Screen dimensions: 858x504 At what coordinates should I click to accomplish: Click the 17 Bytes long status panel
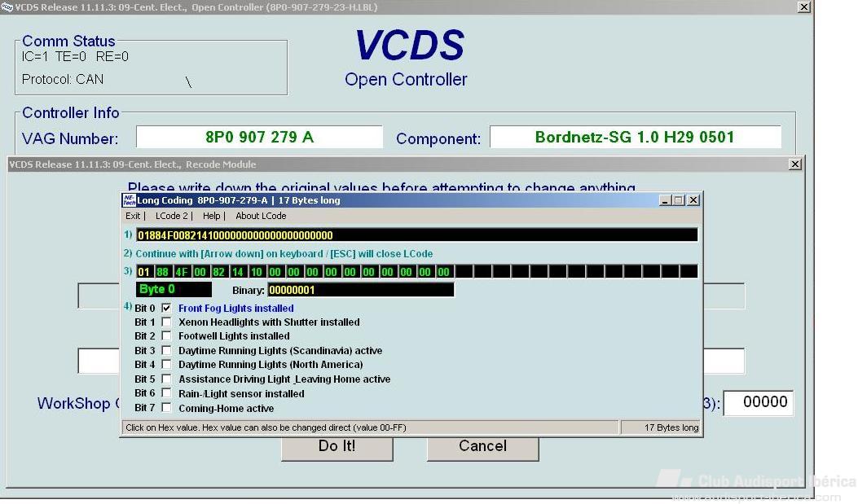point(661,427)
